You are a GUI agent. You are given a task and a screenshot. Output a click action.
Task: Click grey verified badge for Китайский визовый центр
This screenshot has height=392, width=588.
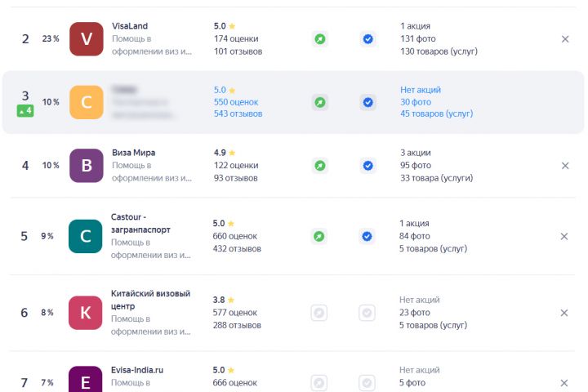pyautogui.click(x=367, y=313)
